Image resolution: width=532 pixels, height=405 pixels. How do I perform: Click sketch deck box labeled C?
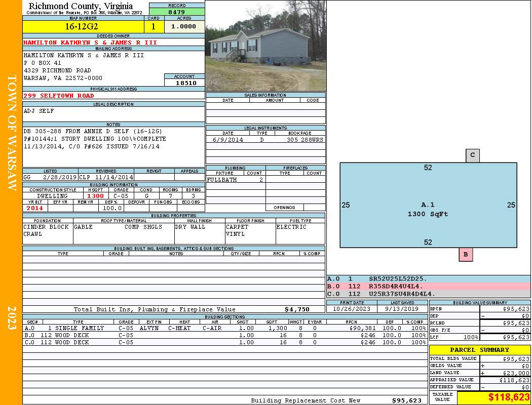[x=473, y=155]
